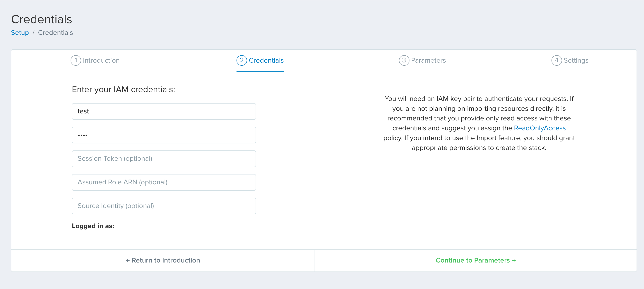Switch to the Settings tab
This screenshot has height=289, width=644.
pos(575,60)
